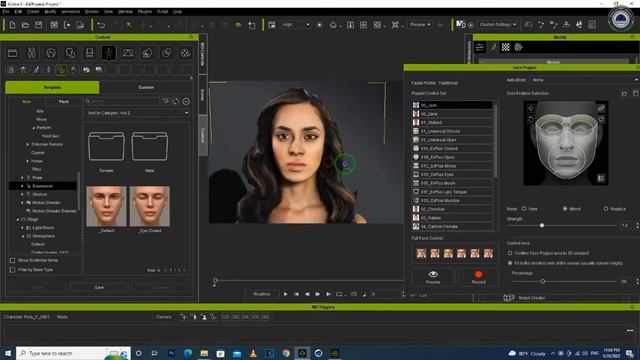Viewport: 640px width, 360px height.
Task: Click the Save Project disk icon
Action: click(38, 25)
